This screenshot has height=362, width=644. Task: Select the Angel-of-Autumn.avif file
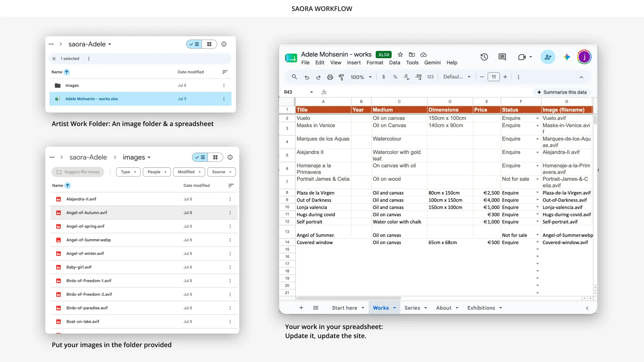144,213
